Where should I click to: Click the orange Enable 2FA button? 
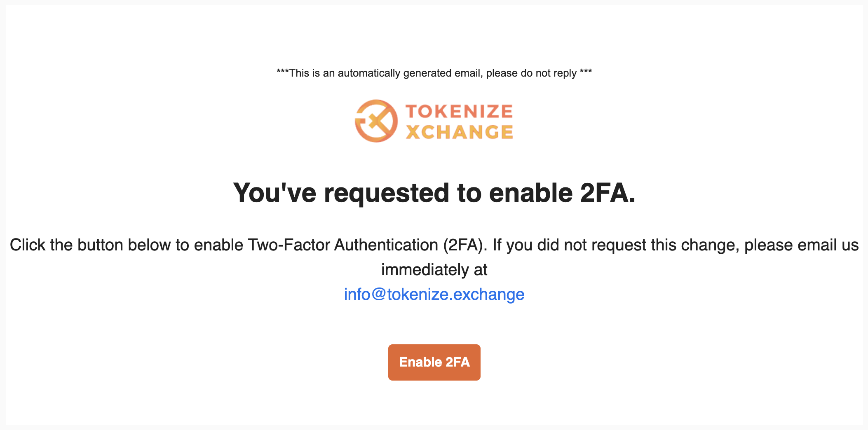[x=434, y=362]
